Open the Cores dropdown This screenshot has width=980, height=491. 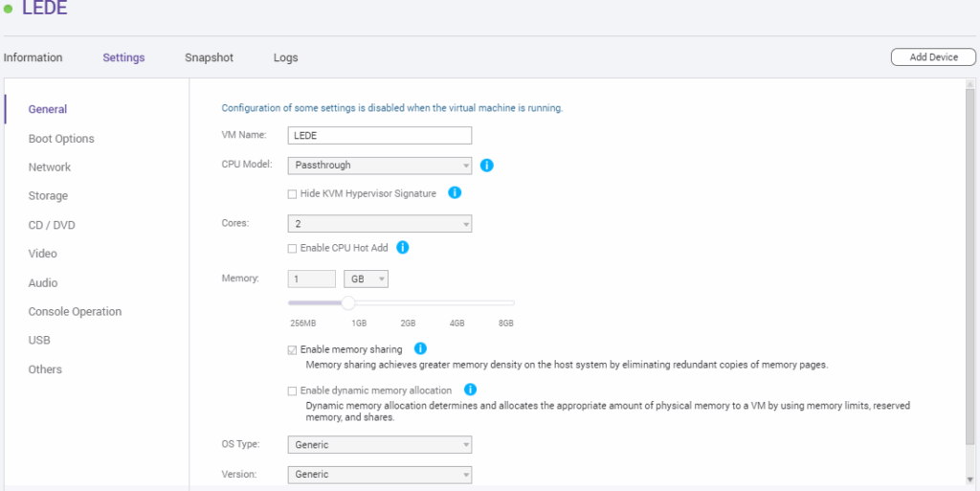tap(379, 224)
